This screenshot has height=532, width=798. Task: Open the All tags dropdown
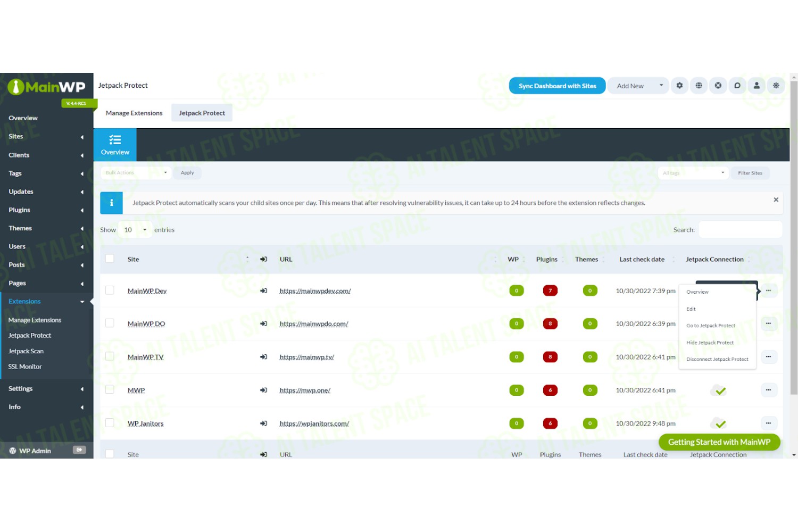693,173
